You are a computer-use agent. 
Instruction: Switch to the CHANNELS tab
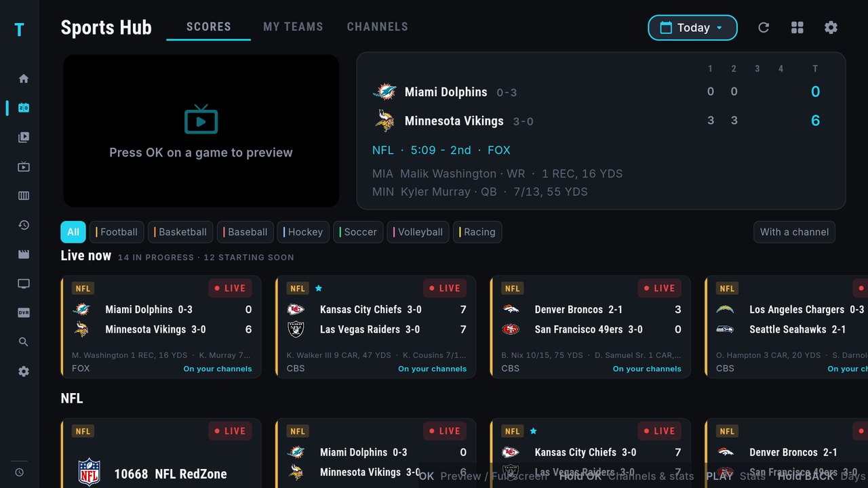pos(378,27)
